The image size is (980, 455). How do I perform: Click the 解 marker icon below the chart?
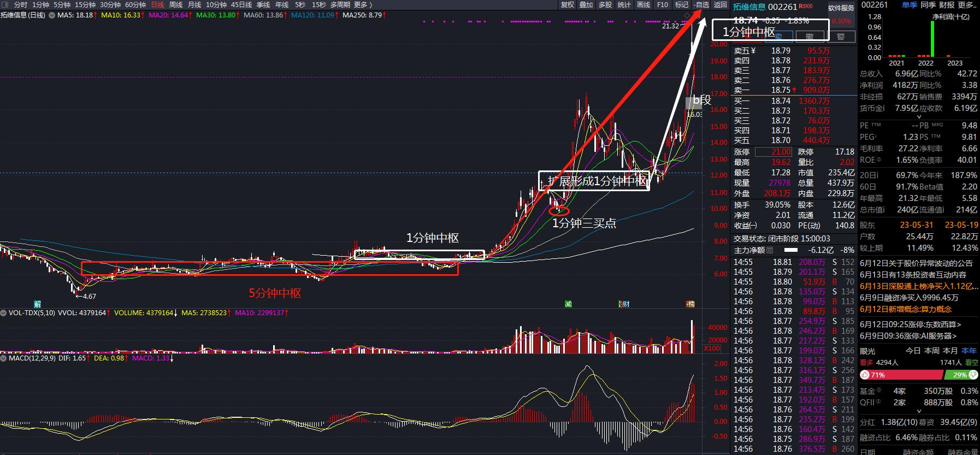pyautogui.click(x=37, y=304)
